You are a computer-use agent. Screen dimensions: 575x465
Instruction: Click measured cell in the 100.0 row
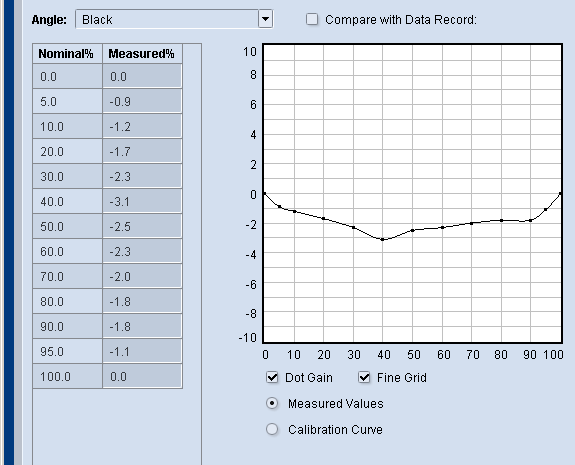pyautogui.click(x=142, y=376)
